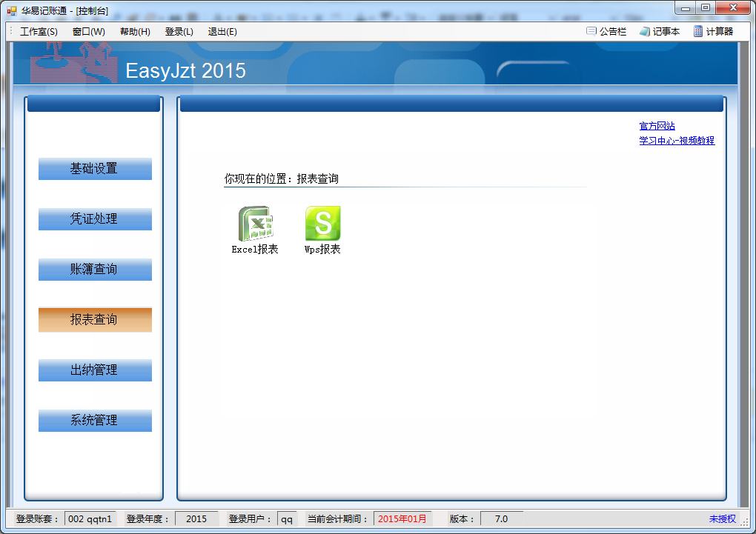This screenshot has height=534, width=756.
Task: Launch the 记事本 notepad tool
Action: 659,31
